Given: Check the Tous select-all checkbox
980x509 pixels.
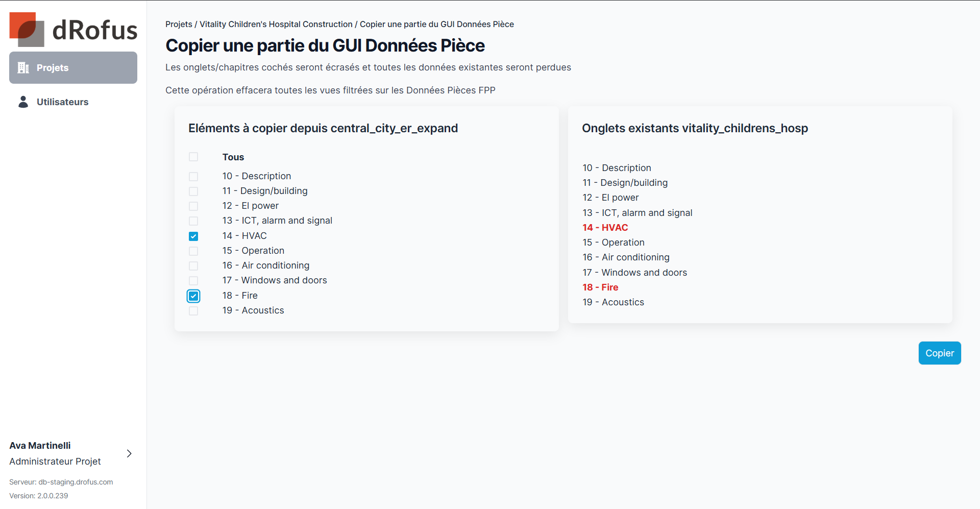Looking at the screenshot, I should [x=193, y=157].
